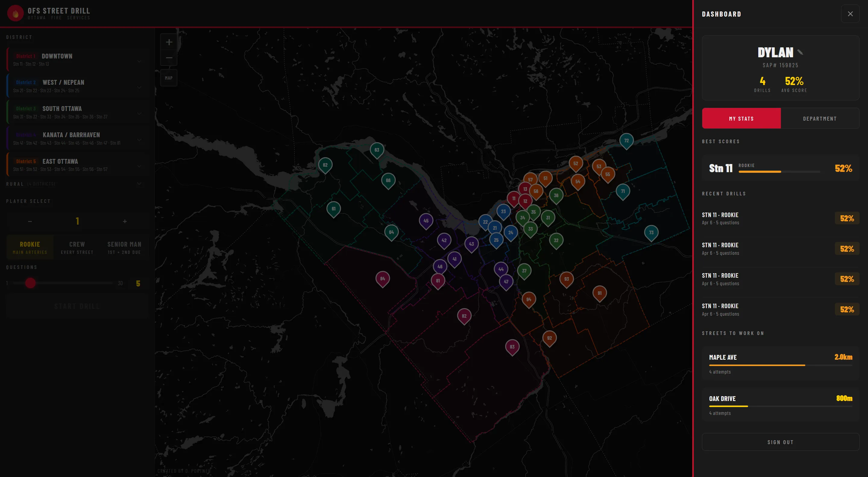Image resolution: width=868 pixels, height=477 pixels.
Task: Expand the Rural districts section
Action: pos(139,184)
